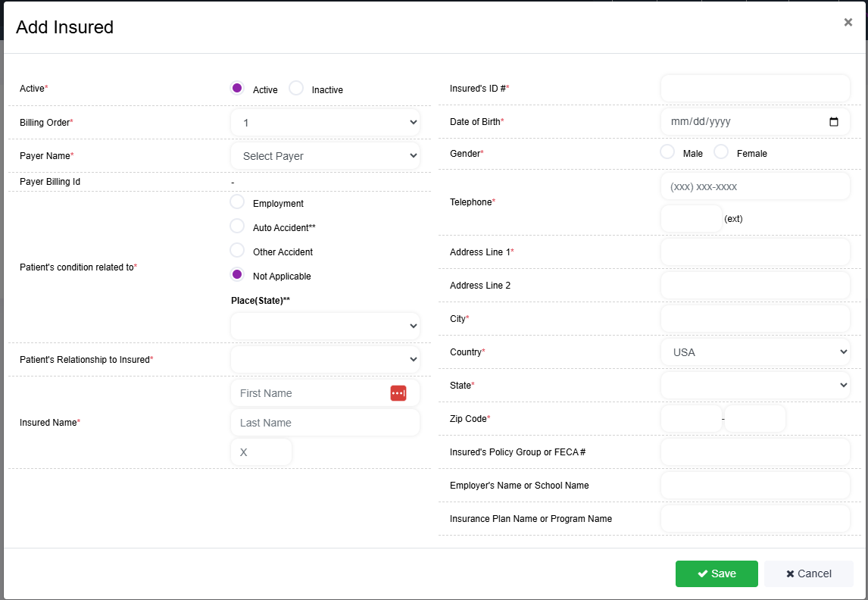
Task: Open the Date of Birth calendar picker icon
Action: [x=834, y=122]
